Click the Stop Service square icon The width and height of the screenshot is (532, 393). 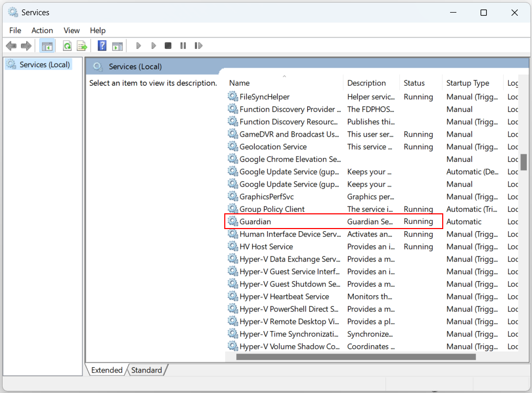(x=168, y=46)
